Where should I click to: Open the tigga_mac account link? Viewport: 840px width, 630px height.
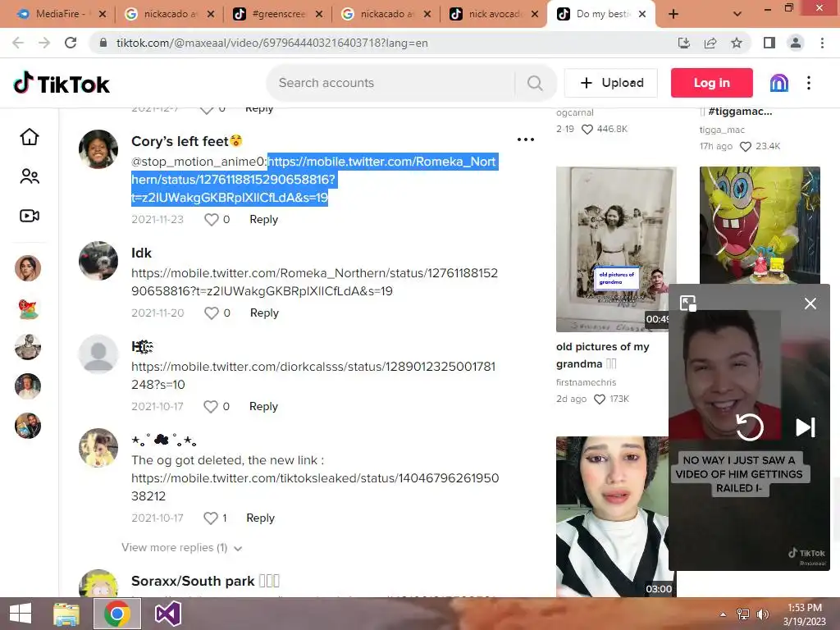722,130
